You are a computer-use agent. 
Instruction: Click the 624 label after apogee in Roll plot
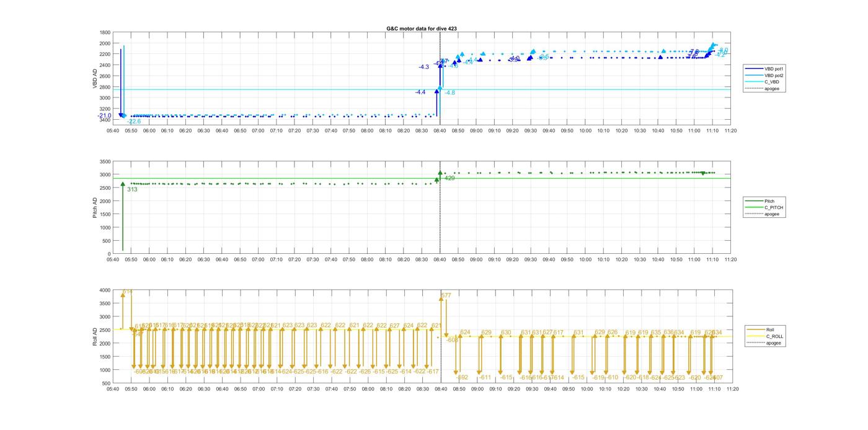[x=466, y=333]
